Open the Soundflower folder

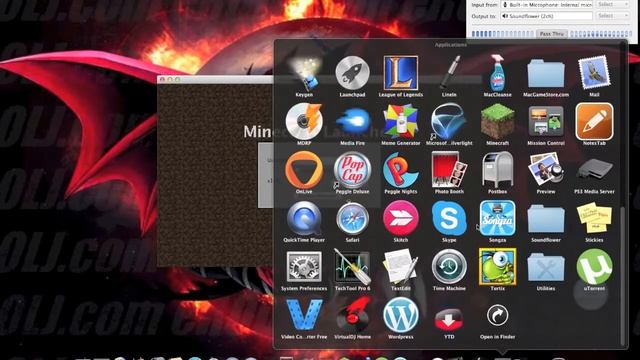tap(546, 219)
